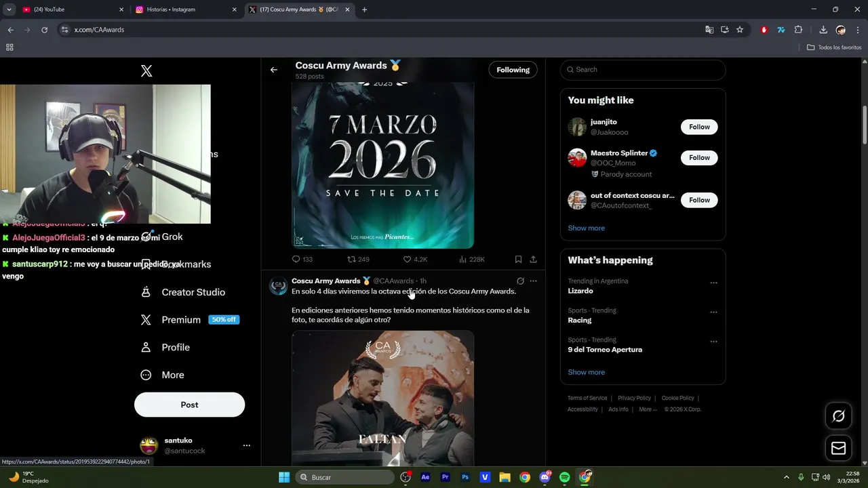This screenshot has height=488, width=868.
Task: Open the tab search dropdown
Action: 9,9
